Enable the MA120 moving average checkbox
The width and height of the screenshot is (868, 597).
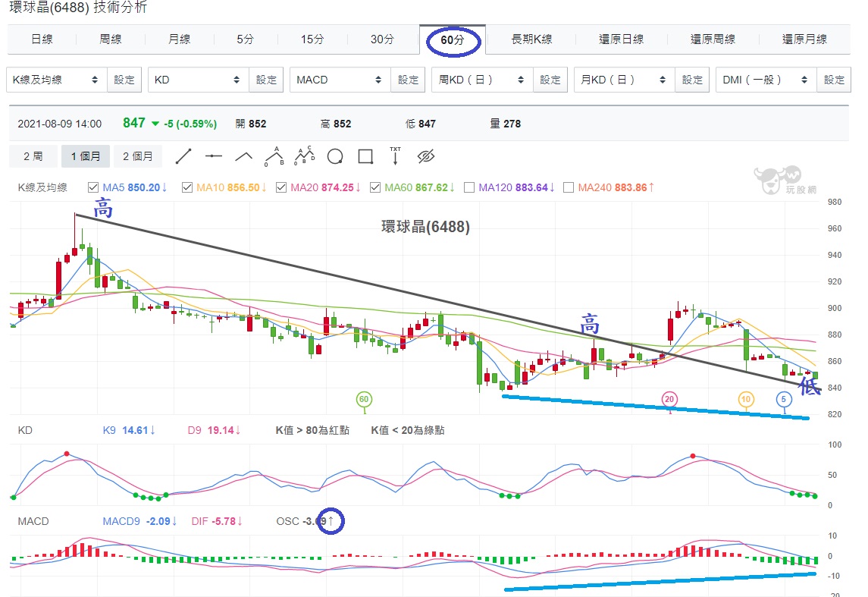pos(468,187)
